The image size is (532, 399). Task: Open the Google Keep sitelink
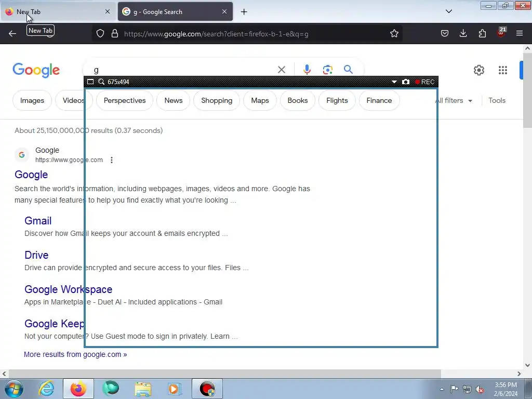click(x=54, y=323)
